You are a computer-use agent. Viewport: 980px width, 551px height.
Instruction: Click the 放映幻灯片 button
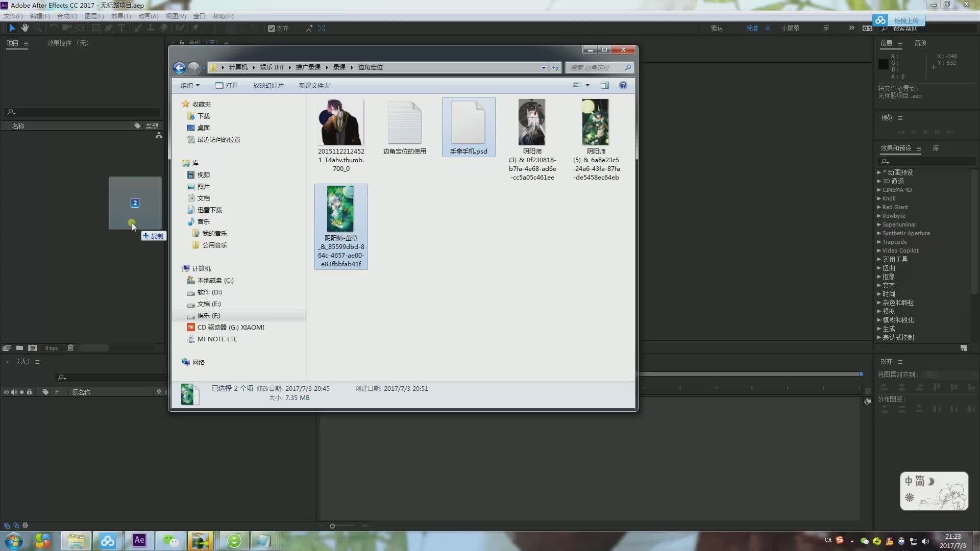point(268,85)
